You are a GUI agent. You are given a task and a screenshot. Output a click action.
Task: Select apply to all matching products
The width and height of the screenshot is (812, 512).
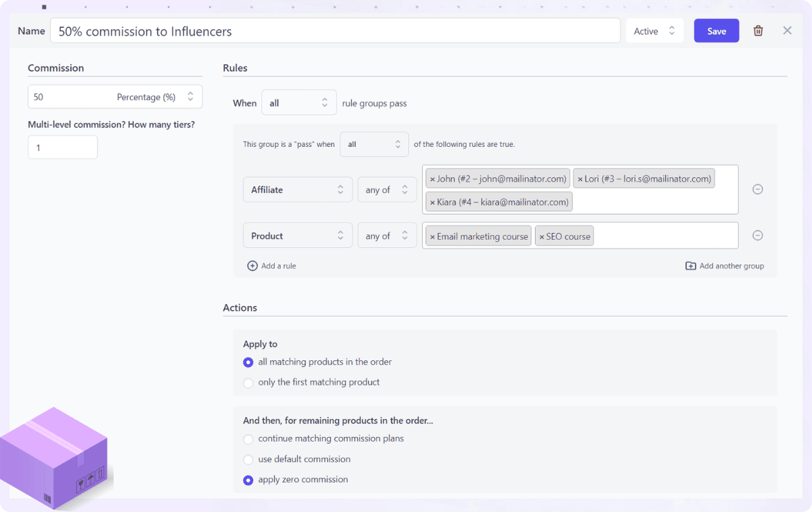[x=248, y=362]
